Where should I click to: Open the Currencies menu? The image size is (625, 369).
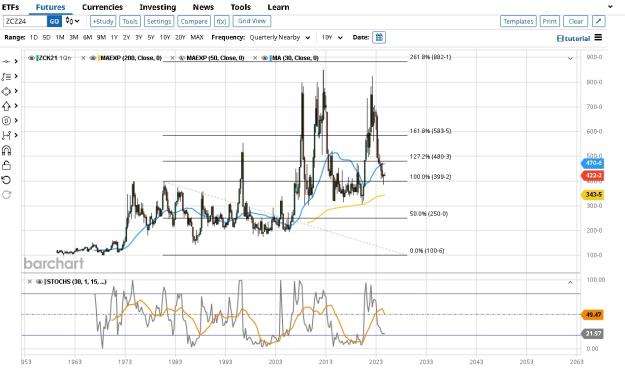coord(102,7)
